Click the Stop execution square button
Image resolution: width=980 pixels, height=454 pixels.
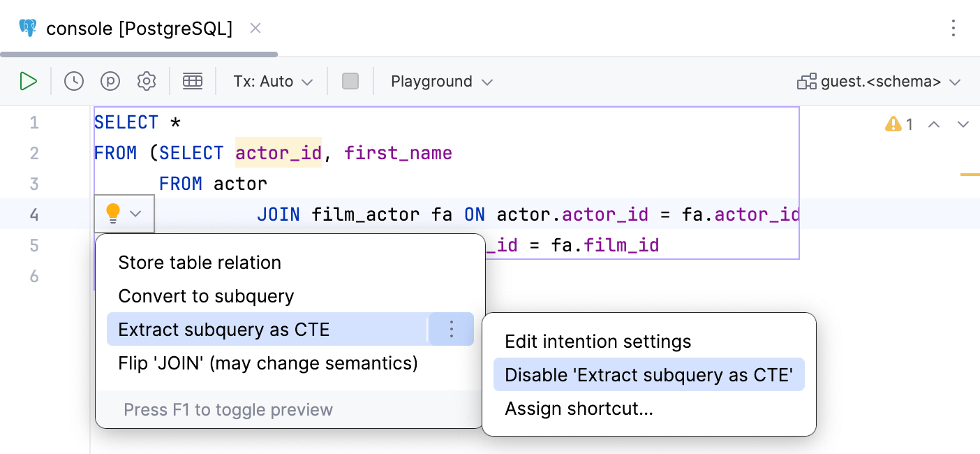pos(350,82)
